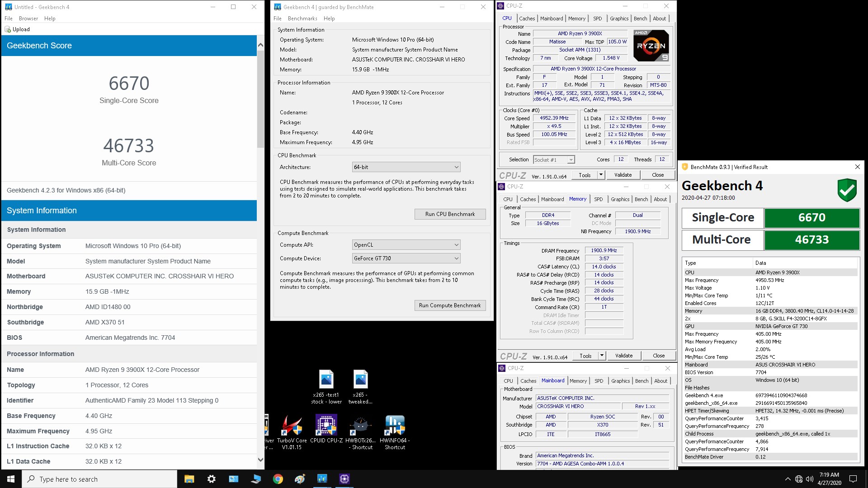The image size is (868, 488).
Task: Open Help menu in Untitled Geekbench window
Action: pos(50,19)
